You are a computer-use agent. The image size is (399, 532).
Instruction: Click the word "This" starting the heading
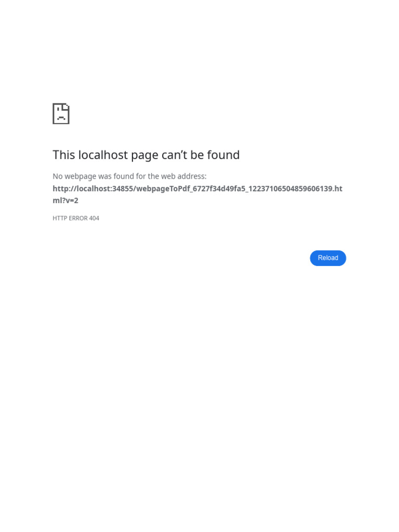pos(64,155)
